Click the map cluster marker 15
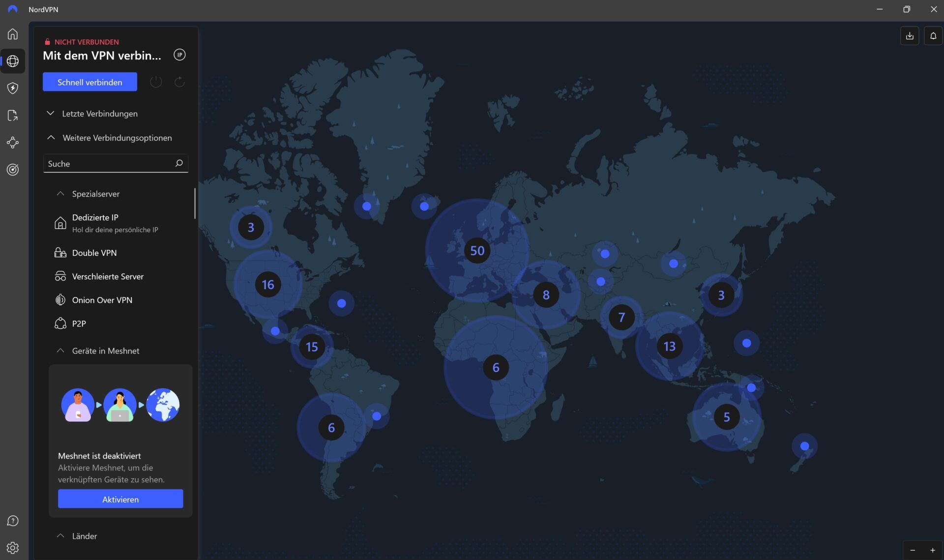Image resolution: width=944 pixels, height=560 pixels. 312,347
